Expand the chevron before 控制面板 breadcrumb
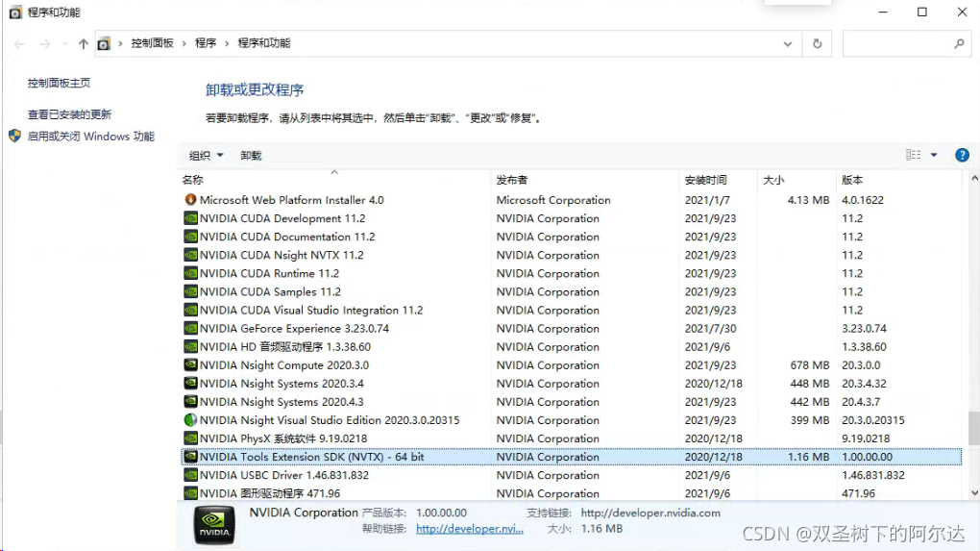The image size is (980, 551). (x=120, y=44)
